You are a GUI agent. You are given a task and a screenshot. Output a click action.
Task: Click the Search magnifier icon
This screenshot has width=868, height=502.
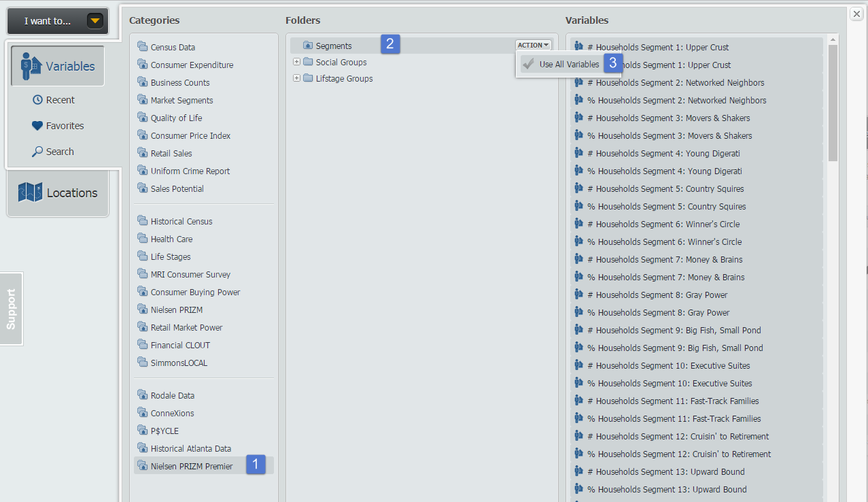click(37, 152)
